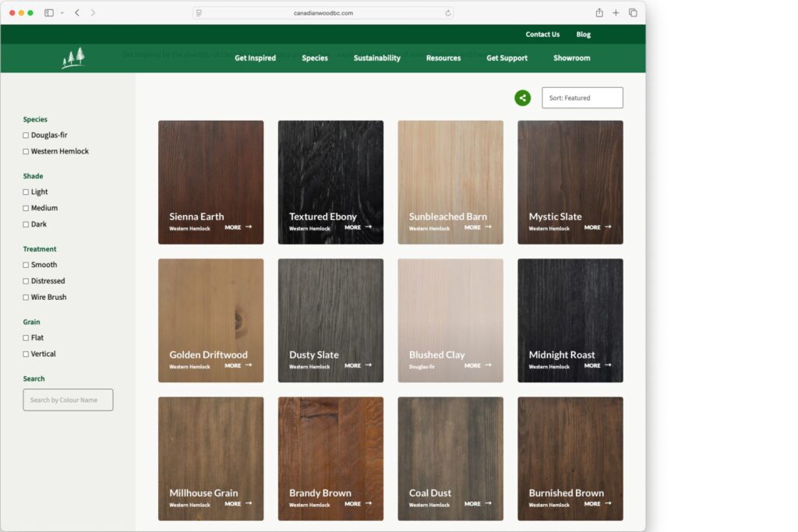Expand the Sustainability nav menu
798x532 pixels.
click(x=376, y=58)
